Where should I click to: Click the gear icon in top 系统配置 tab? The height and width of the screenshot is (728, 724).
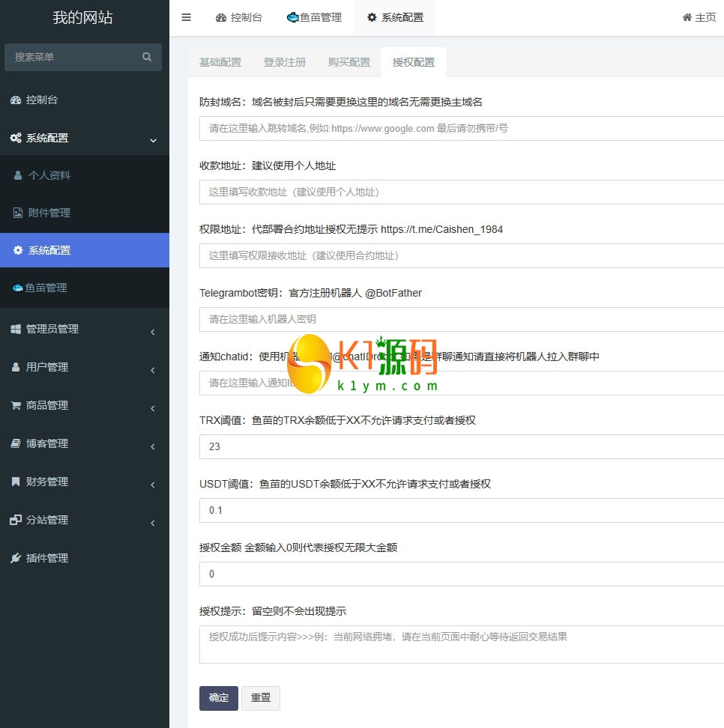(x=372, y=18)
